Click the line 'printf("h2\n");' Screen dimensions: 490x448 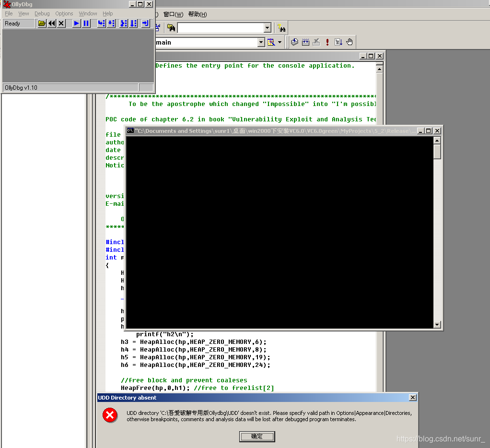click(x=164, y=334)
